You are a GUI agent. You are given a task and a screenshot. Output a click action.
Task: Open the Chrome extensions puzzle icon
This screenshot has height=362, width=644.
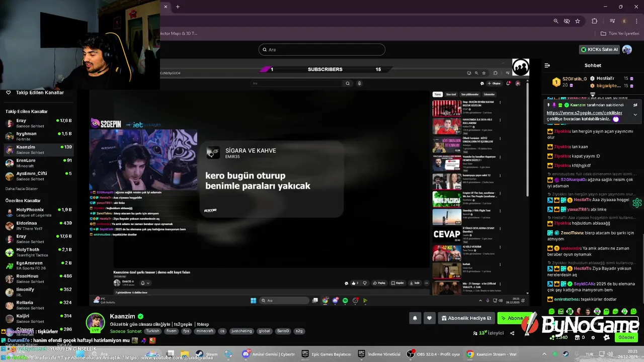pos(595,21)
